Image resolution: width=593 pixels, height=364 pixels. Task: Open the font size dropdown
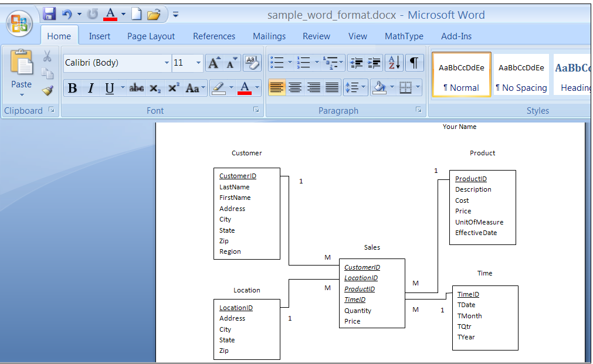tap(198, 63)
